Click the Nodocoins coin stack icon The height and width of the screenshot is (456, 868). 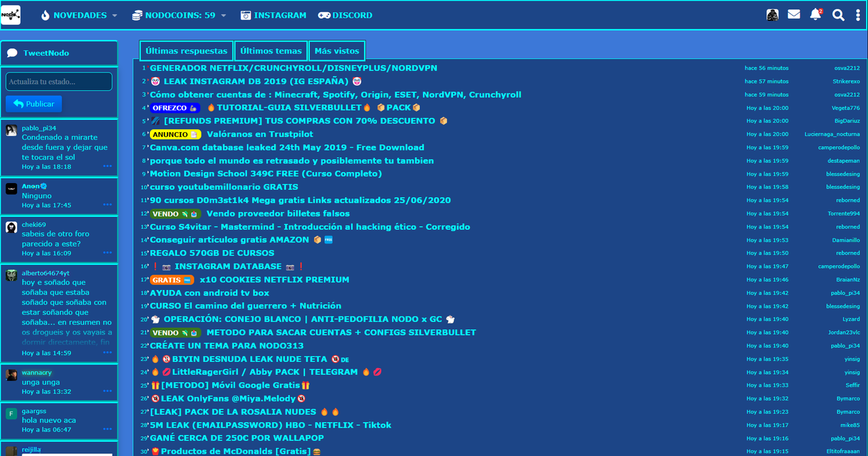[x=137, y=15]
